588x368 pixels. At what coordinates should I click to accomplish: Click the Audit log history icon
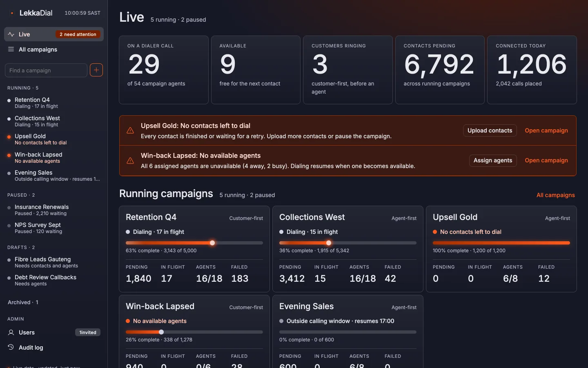[11, 347]
